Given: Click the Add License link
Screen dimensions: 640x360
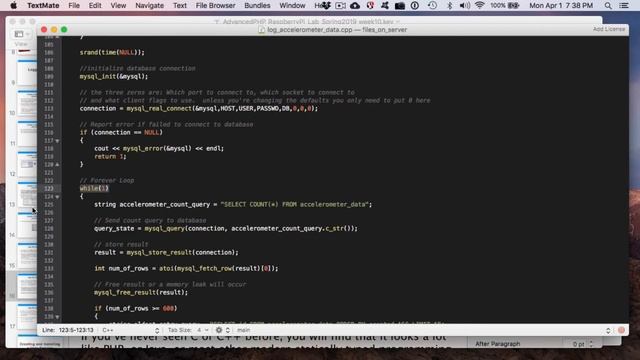Looking at the screenshot, I should pos(609,29).
